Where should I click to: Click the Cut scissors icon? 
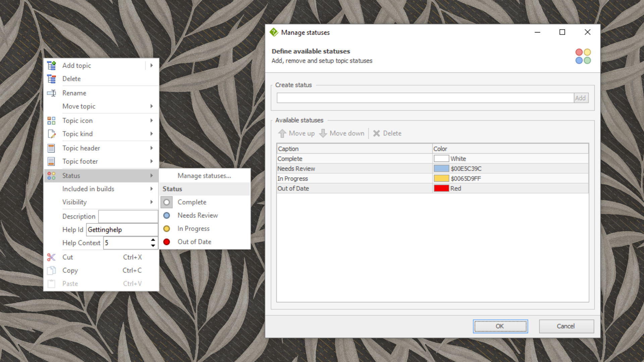coord(51,257)
